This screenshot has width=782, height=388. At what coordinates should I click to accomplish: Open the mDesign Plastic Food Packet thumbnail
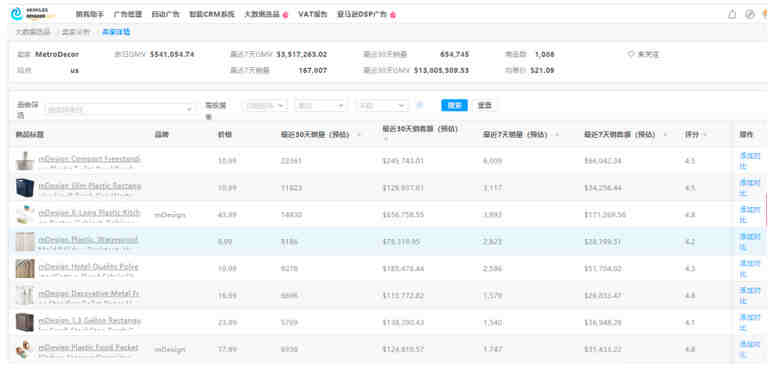pos(25,349)
